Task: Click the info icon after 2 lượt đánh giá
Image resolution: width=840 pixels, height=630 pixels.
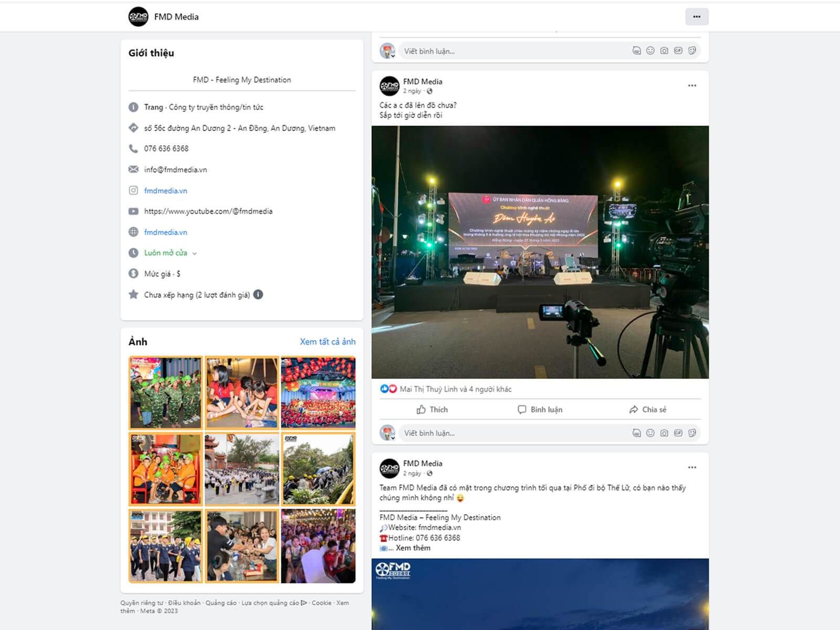Action: 258,295
